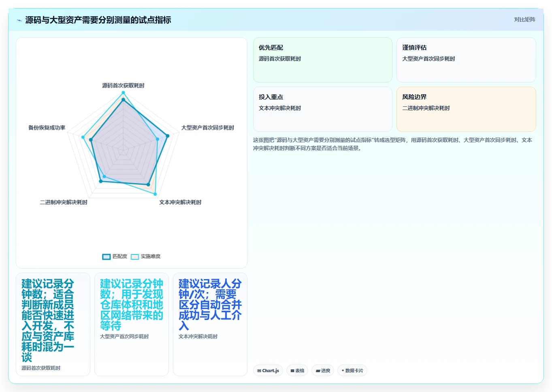Click the 建议记录分钟数；用于发现仓库体积 card

tap(132, 324)
